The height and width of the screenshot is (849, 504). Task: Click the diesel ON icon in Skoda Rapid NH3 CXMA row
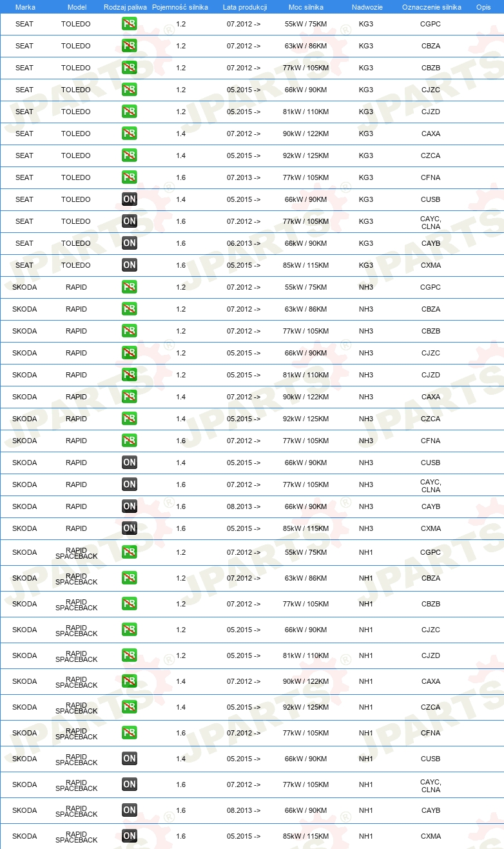coord(130,528)
